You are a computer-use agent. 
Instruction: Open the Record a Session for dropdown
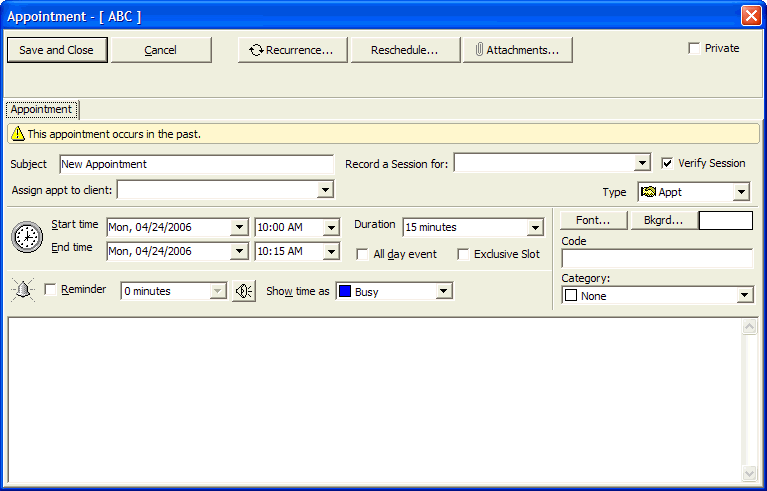pyautogui.click(x=641, y=163)
